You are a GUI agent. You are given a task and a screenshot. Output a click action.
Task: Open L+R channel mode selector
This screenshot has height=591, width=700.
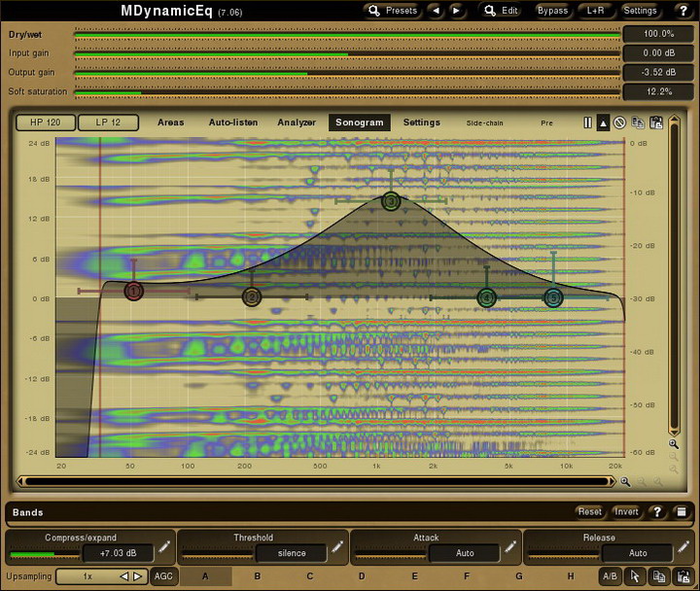596,11
